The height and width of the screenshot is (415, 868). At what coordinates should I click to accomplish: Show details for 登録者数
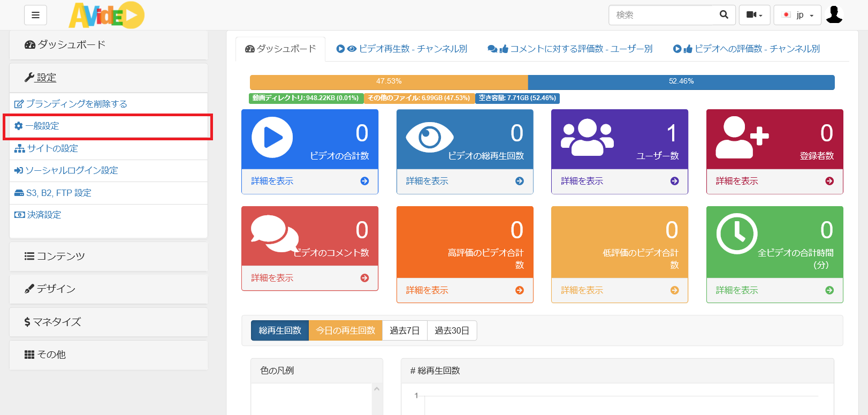[737, 181]
